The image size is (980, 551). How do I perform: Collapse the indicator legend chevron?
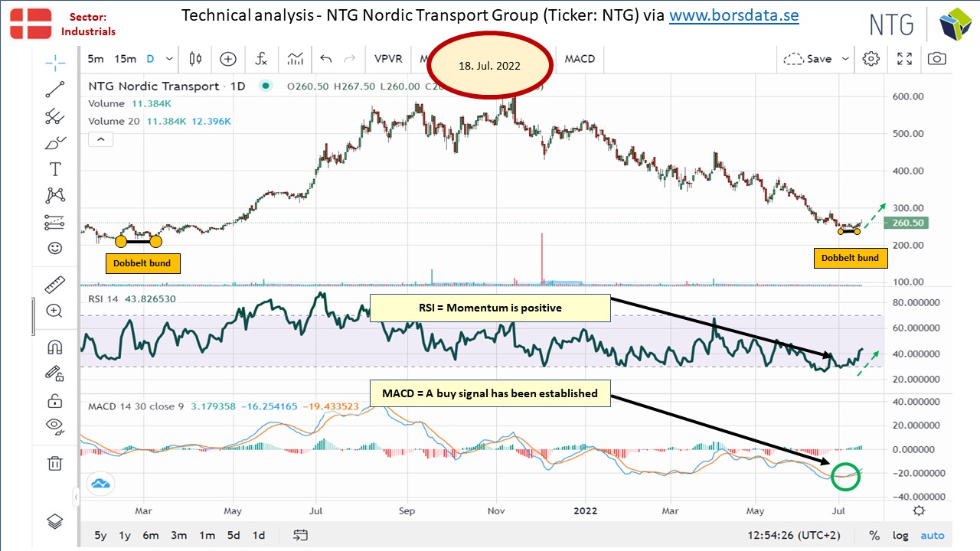101,139
